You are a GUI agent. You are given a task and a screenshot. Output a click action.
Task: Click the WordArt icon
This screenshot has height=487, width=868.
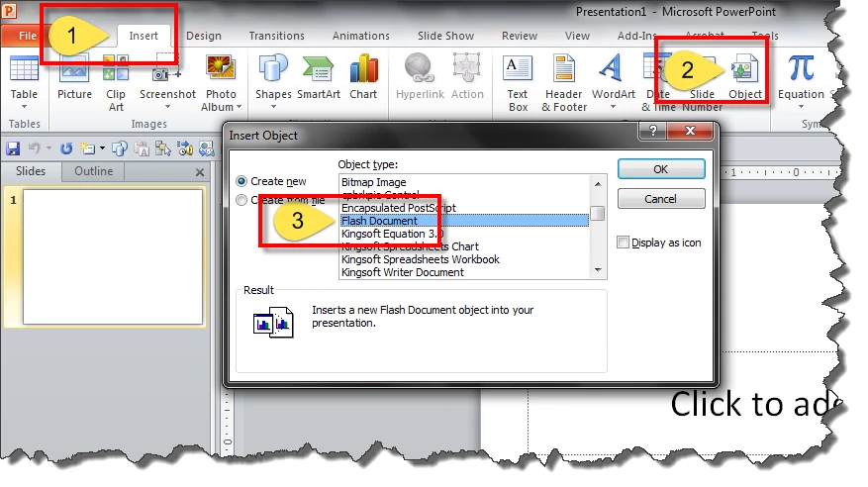tap(612, 68)
